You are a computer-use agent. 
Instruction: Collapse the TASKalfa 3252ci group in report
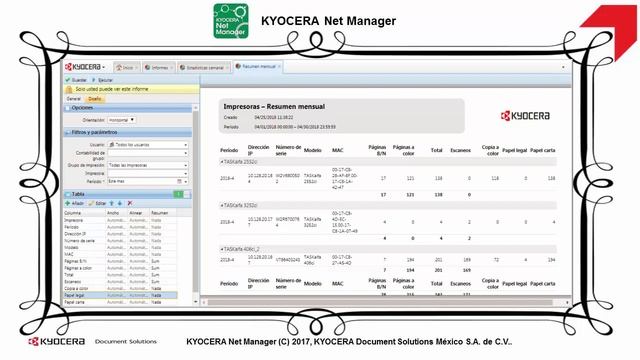point(222,206)
